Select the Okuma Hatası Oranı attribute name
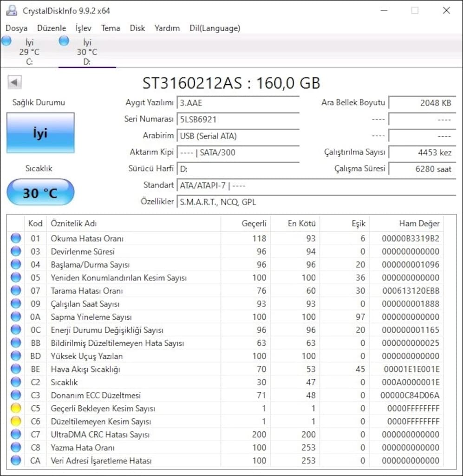Image resolution: width=463 pixels, height=476 pixels. point(87,238)
